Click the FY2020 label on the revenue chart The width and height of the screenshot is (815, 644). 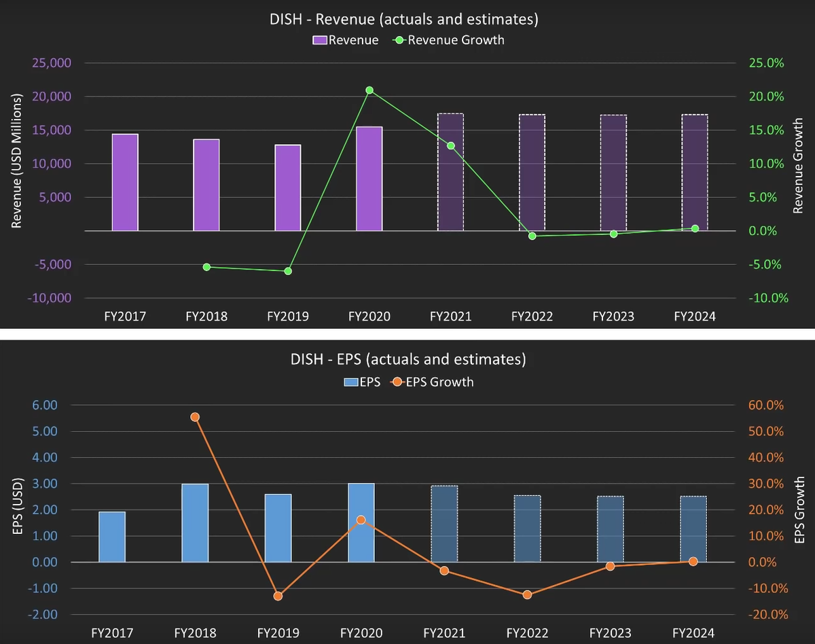369,317
